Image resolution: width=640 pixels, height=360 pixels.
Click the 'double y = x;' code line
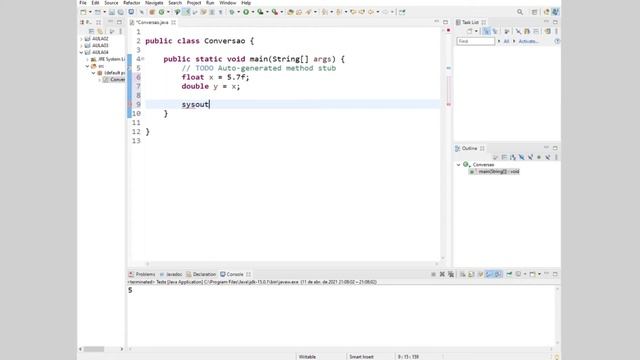(x=211, y=86)
